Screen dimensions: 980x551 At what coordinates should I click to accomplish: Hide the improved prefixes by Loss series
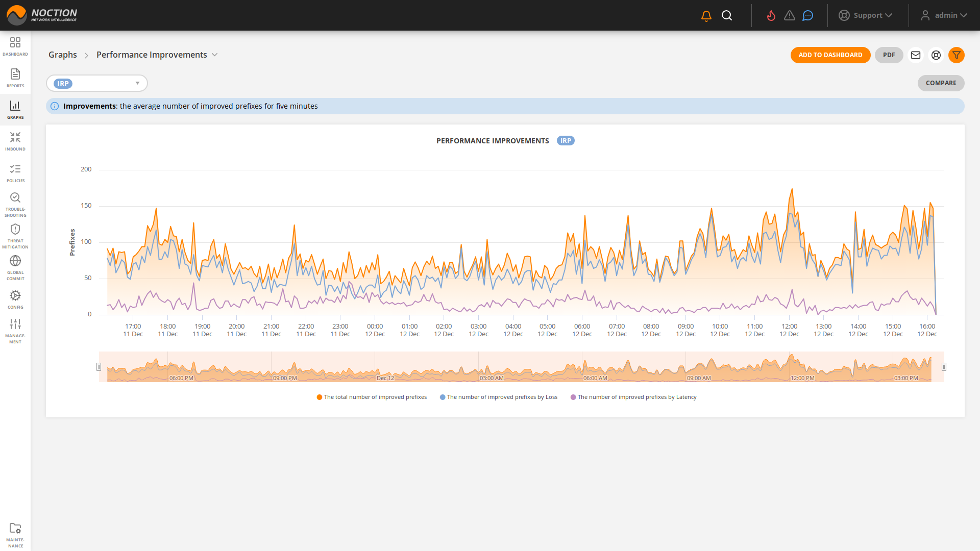(x=499, y=396)
